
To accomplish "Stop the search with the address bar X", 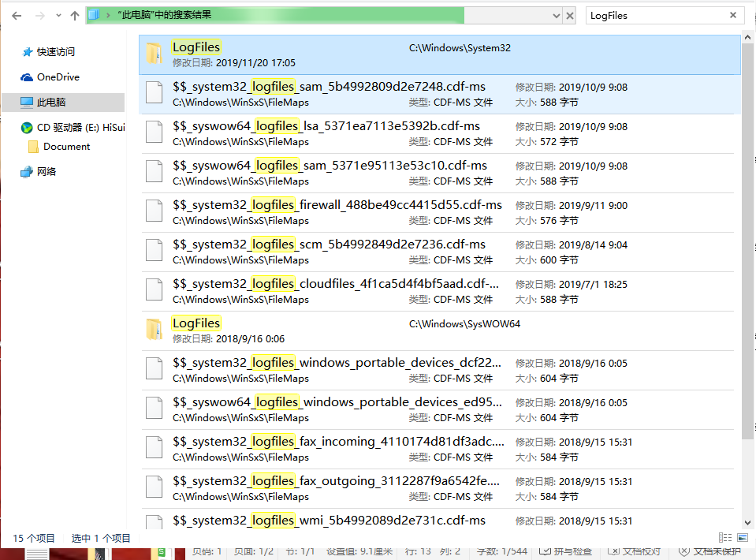I will pos(570,15).
